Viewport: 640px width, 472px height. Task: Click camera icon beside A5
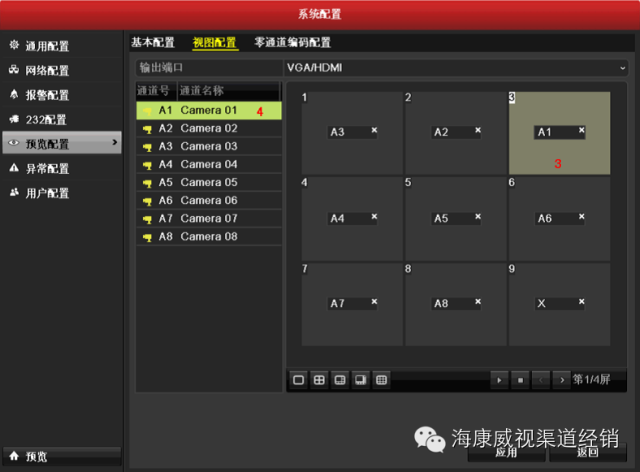click(x=147, y=183)
